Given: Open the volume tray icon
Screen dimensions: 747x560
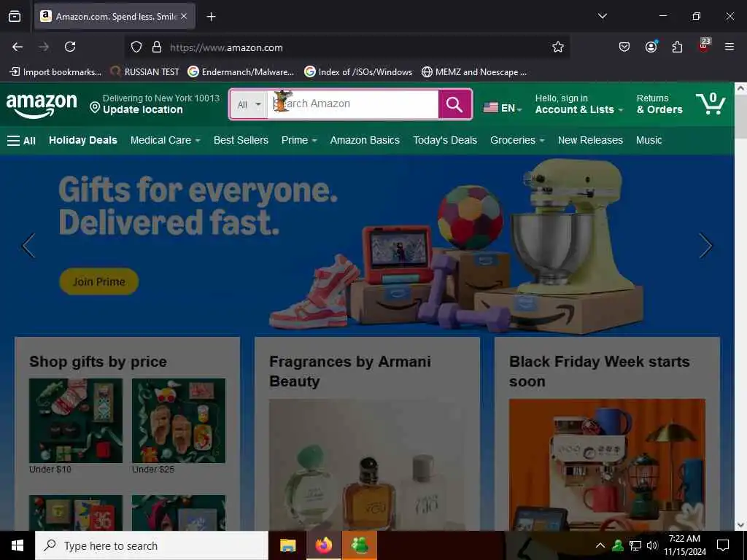Looking at the screenshot, I should [652, 545].
